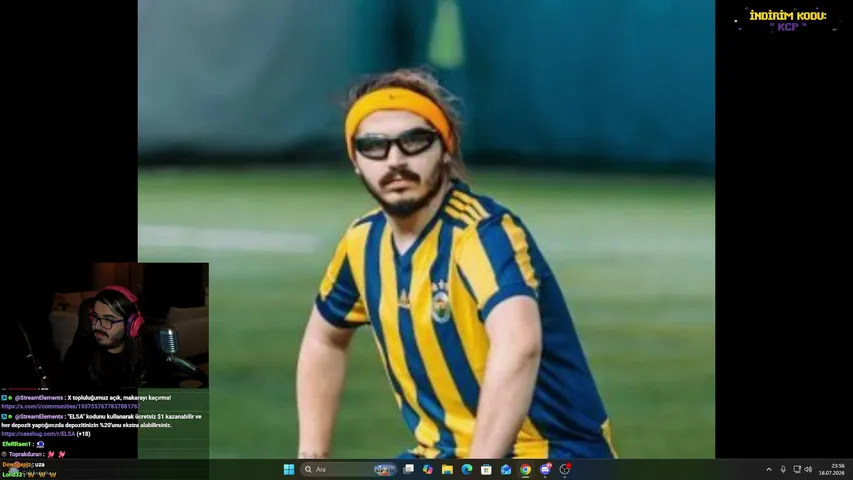This screenshot has width=853, height=480.
Task: Open the round app icon with red badge
Action: (x=565, y=469)
